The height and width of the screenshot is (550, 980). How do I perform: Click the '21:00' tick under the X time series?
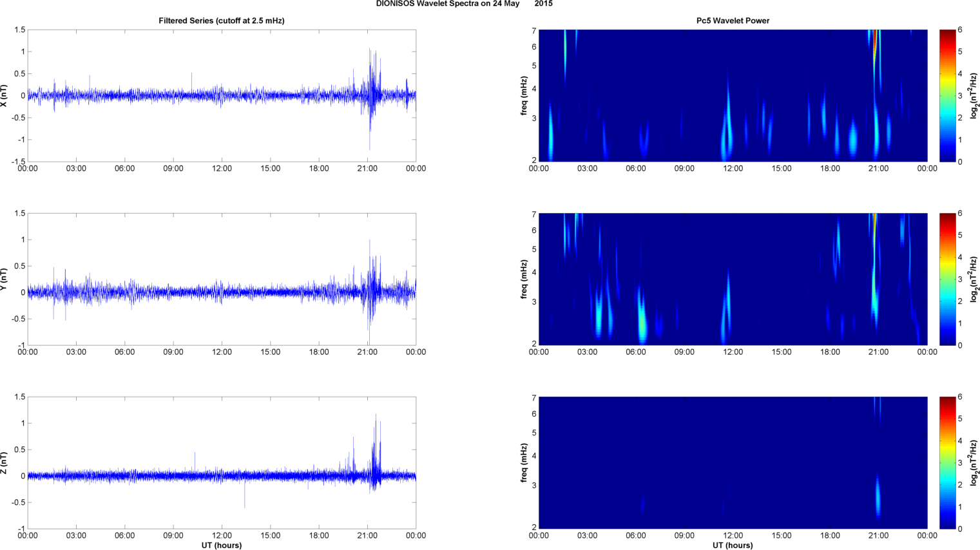pos(367,169)
